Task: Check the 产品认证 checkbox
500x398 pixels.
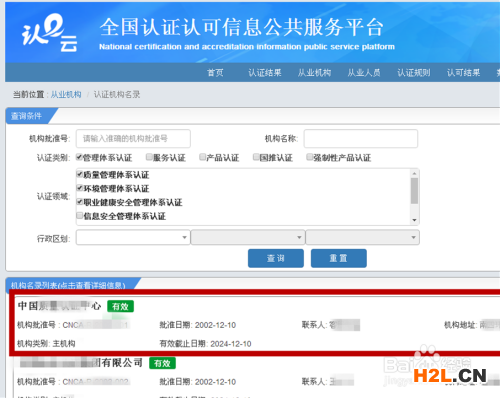Action: [202, 157]
